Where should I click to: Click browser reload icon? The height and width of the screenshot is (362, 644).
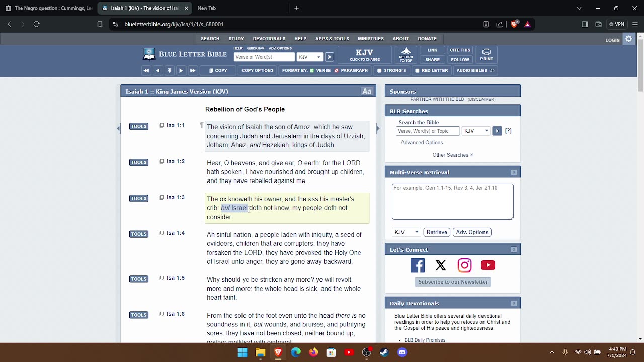coord(36,24)
